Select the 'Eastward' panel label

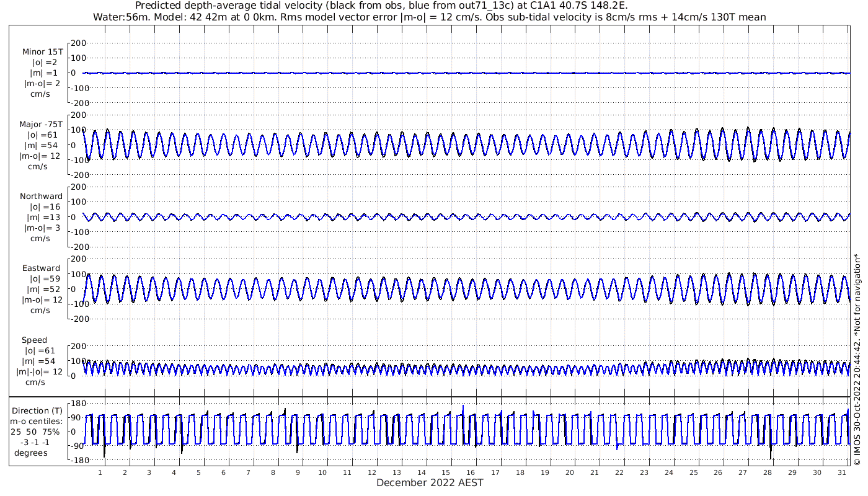coord(41,268)
